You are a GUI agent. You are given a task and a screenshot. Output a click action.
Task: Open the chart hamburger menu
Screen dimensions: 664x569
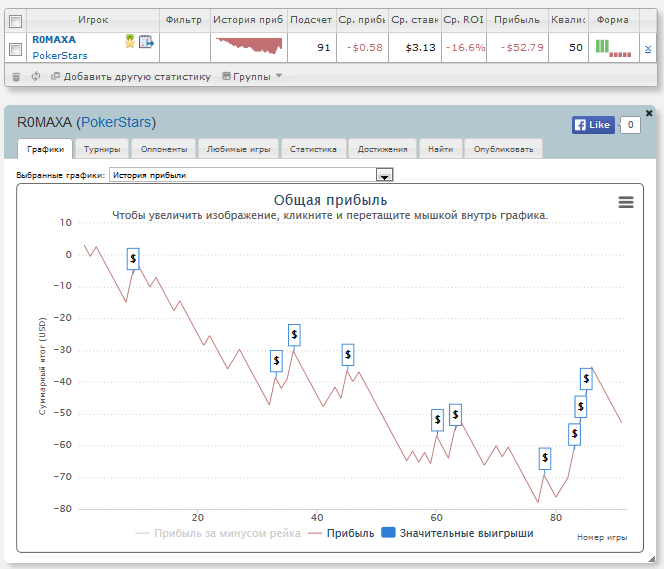tap(626, 202)
